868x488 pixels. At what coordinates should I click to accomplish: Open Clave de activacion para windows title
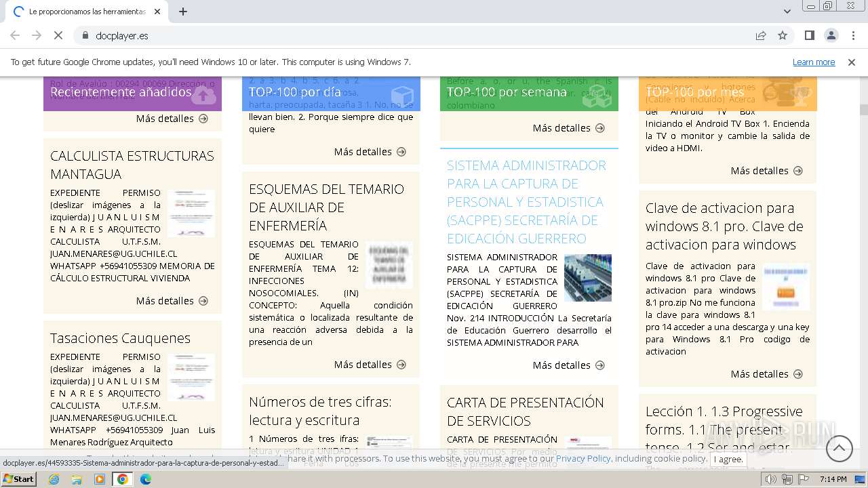[x=724, y=226]
